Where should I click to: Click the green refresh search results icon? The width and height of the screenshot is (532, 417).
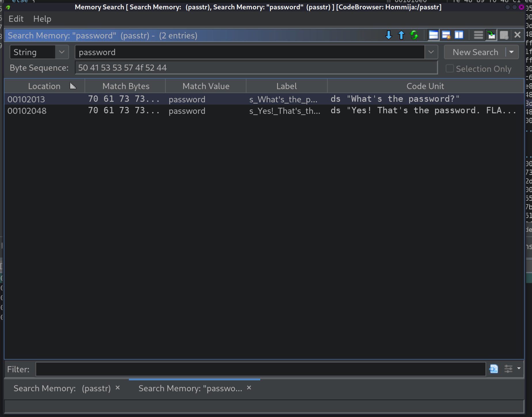tap(414, 35)
